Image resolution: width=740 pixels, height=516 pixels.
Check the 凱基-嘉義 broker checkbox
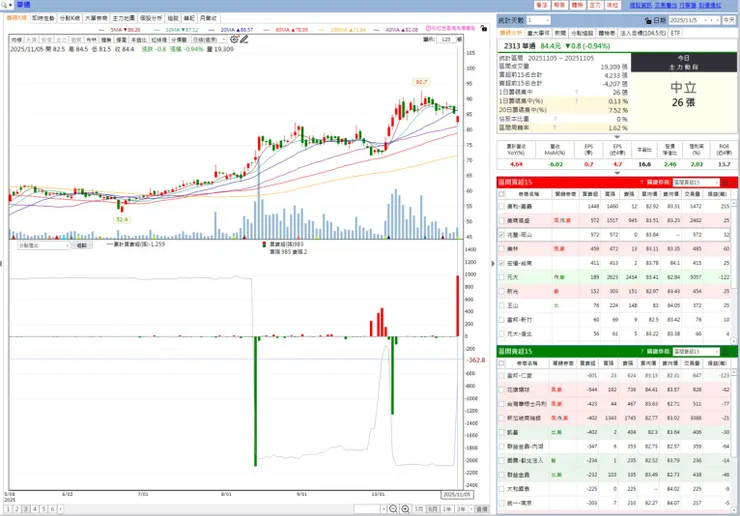coord(502,206)
